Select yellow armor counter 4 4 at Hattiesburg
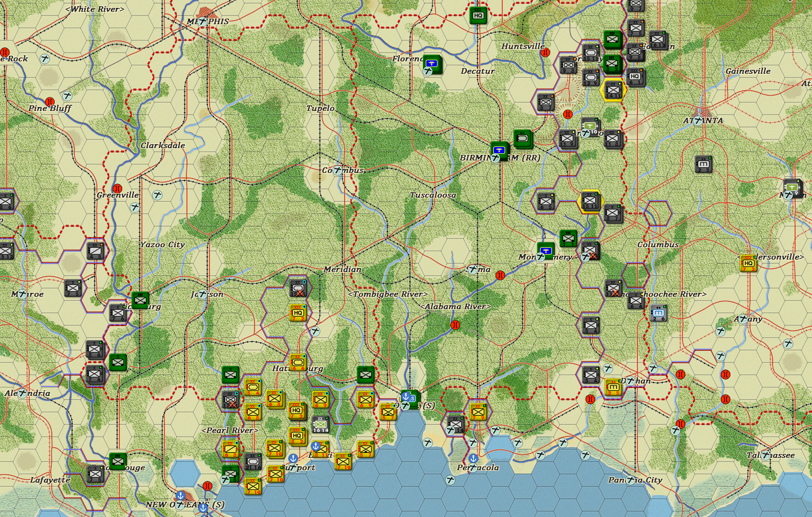The image size is (812, 517). coord(298,362)
